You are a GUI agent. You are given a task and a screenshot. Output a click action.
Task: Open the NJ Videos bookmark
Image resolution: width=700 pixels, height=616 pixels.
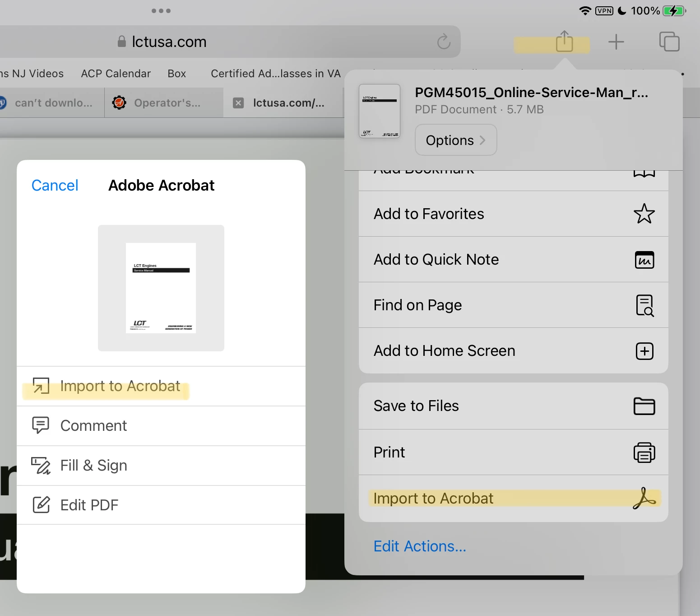32,74
